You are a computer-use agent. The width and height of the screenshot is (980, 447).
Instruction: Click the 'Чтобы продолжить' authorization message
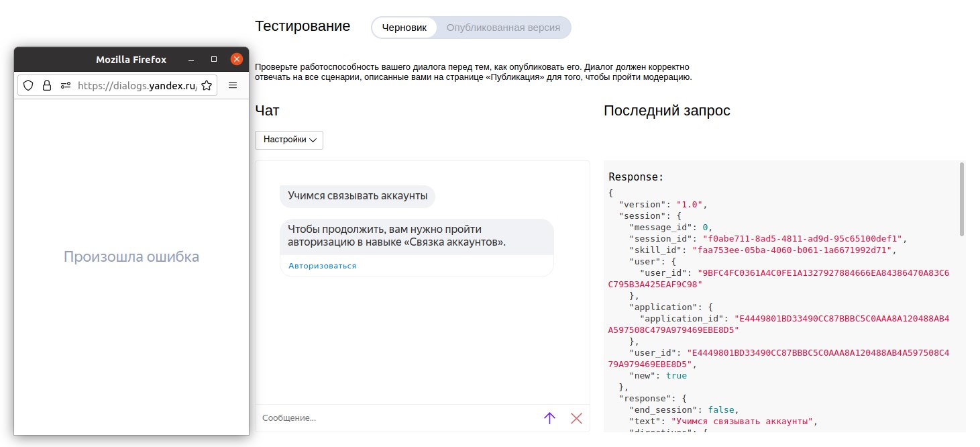417,236
